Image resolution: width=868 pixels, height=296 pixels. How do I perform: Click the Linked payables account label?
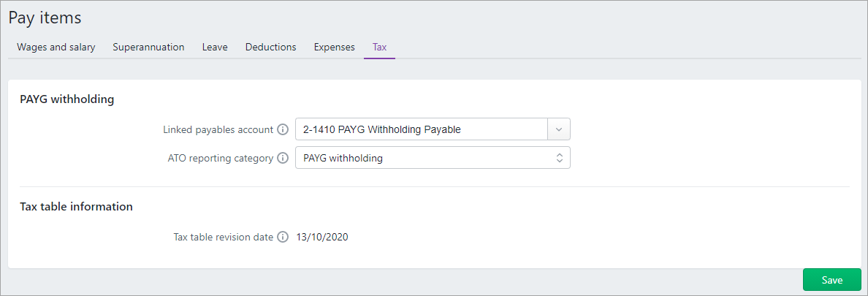pos(218,129)
